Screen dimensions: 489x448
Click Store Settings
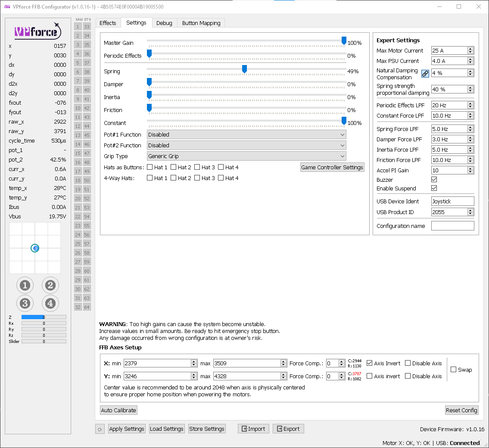(x=207, y=429)
